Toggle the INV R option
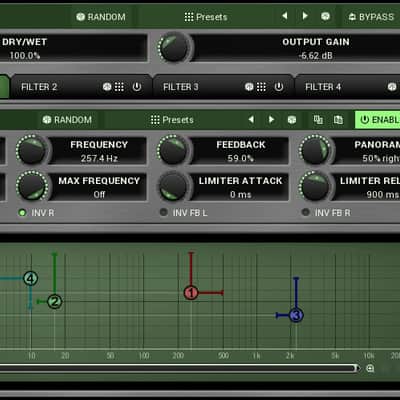 click(x=36, y=213)
